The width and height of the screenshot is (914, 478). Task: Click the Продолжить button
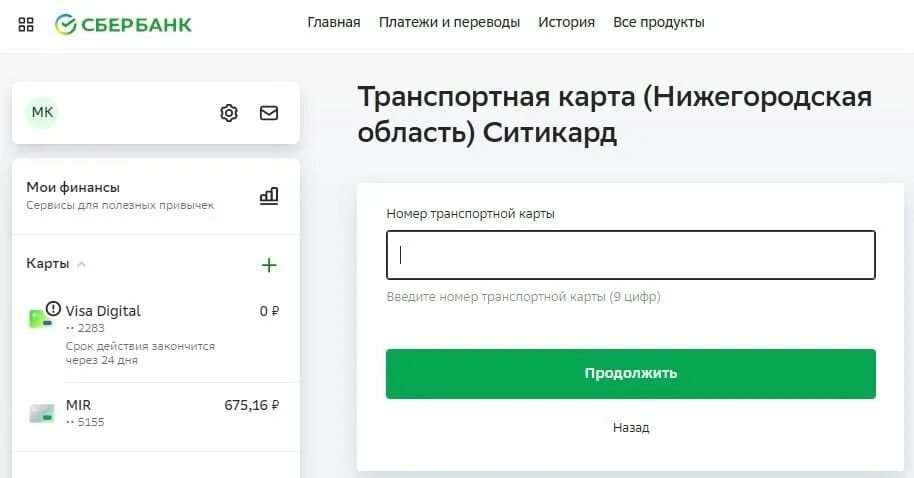point(631,374)
